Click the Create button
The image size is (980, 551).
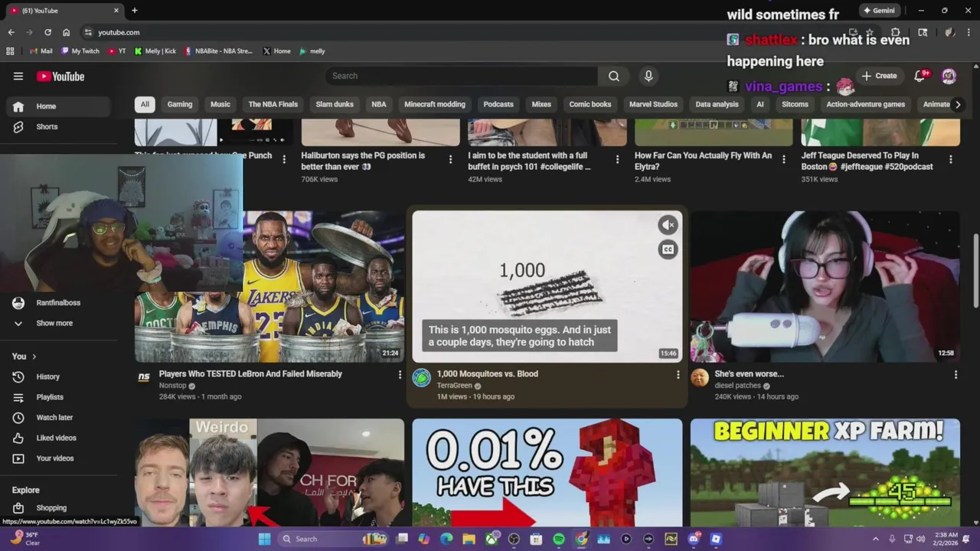(x=879, y=76)
